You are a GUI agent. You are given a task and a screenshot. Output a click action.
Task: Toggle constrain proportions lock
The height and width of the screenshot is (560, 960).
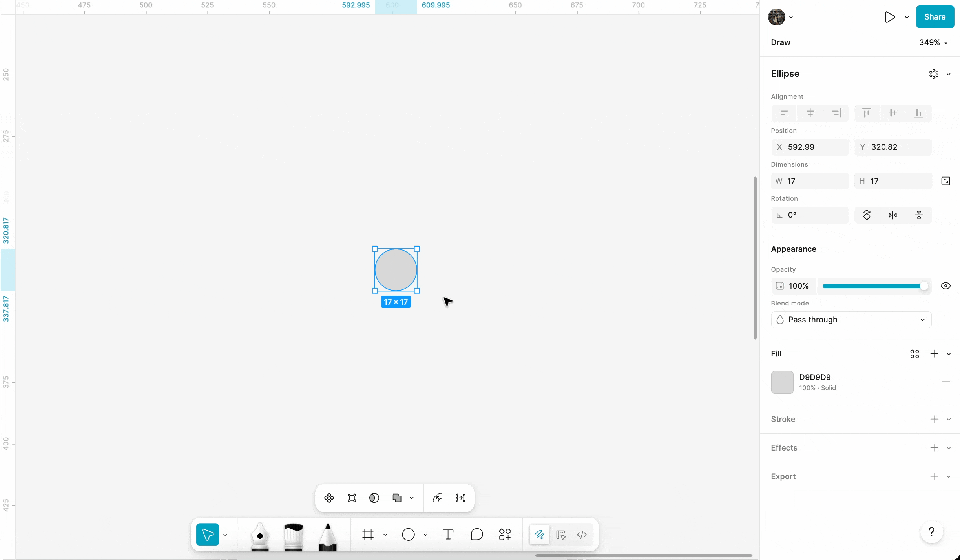[945, 181]
